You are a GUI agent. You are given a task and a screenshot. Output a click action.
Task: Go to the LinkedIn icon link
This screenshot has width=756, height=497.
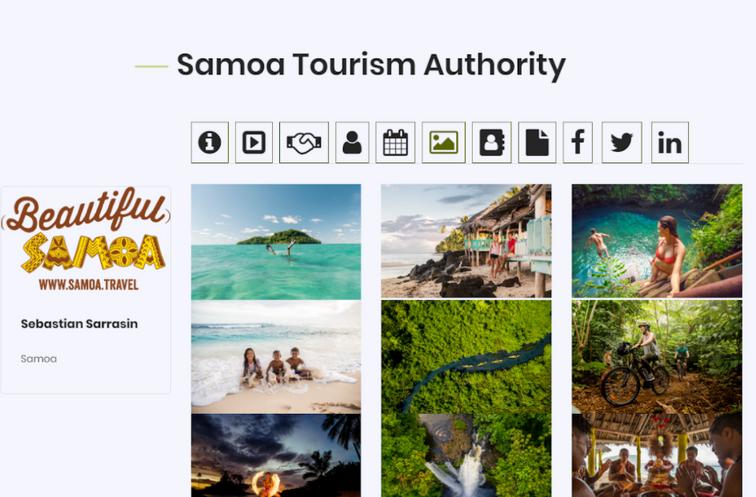(x=670, y=143)
